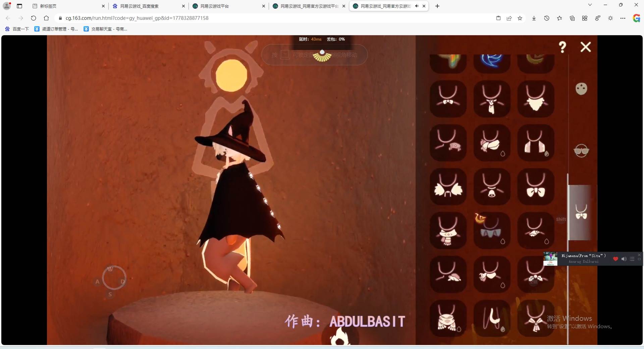Open the favorites list
Screen dimensions: 644x349
pos(559,18)
